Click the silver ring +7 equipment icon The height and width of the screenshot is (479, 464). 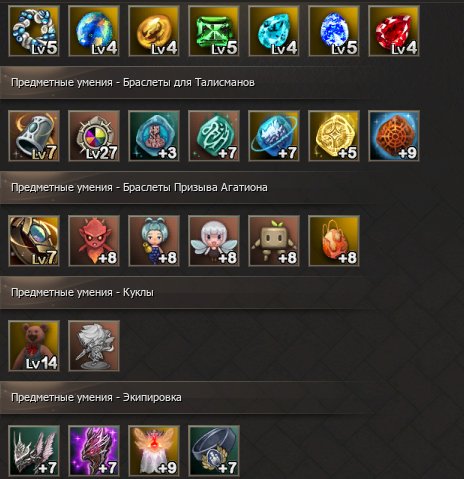coord(214,451)
